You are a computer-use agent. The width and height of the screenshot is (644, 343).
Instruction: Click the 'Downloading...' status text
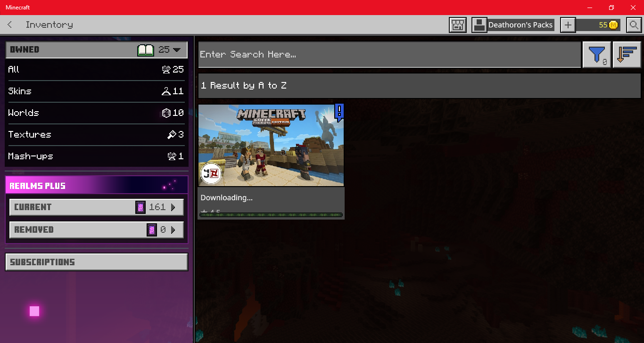[x=227, y=198]
